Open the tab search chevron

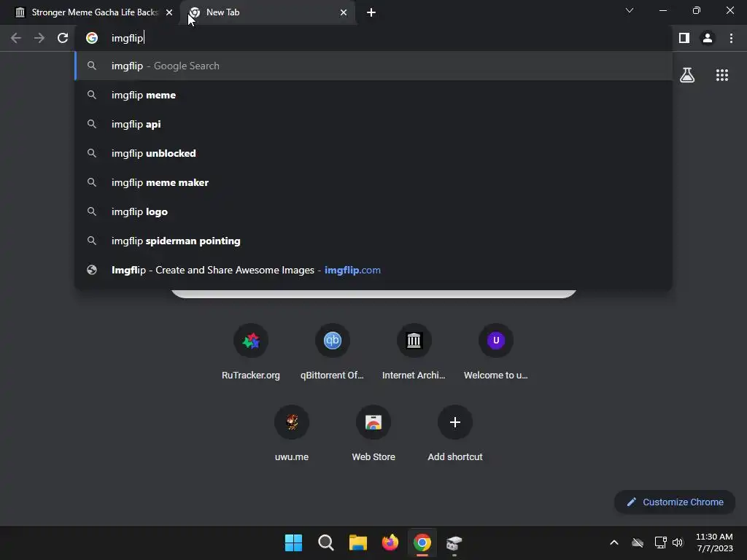pyautogui.click(x=630, y=10)
